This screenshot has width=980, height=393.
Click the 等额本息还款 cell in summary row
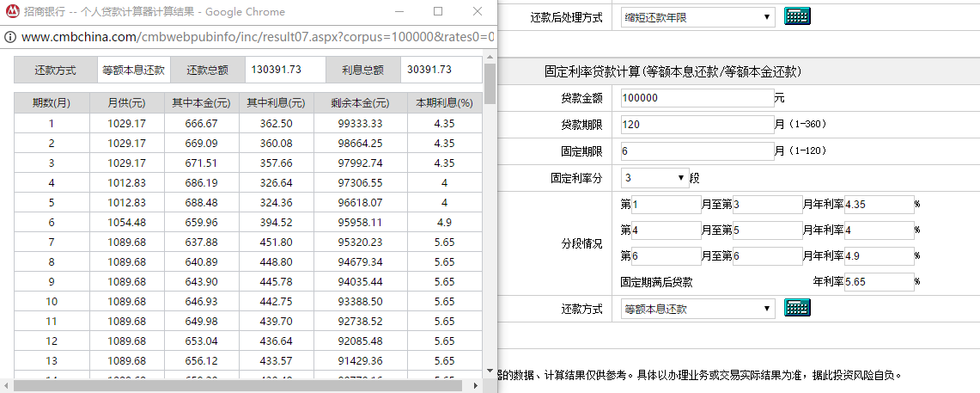134,71
